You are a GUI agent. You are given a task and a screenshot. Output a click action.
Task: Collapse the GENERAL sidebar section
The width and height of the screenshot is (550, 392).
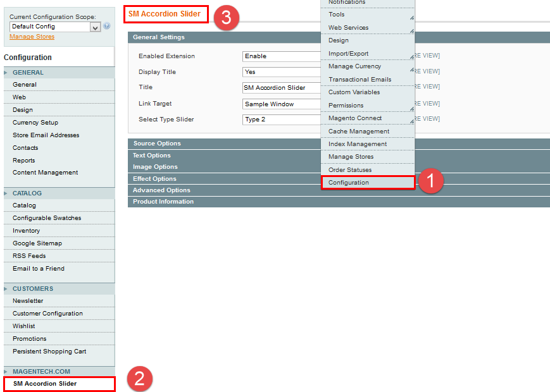coord(59,73)
